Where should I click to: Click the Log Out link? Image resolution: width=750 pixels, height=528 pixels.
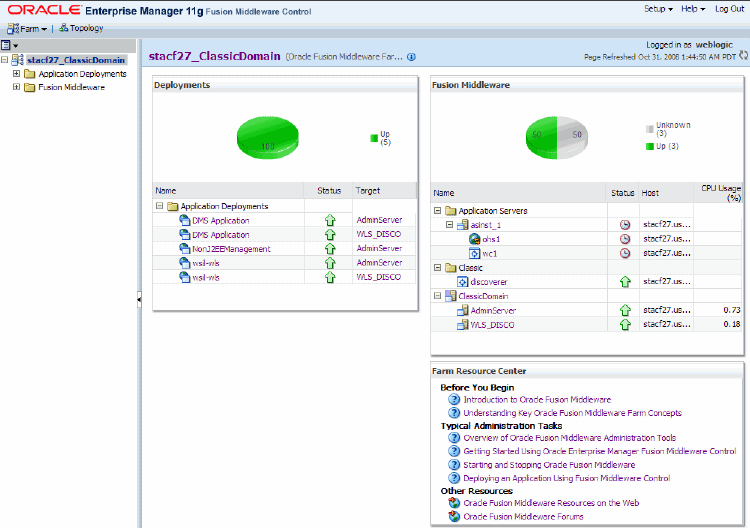pos(729,9)
